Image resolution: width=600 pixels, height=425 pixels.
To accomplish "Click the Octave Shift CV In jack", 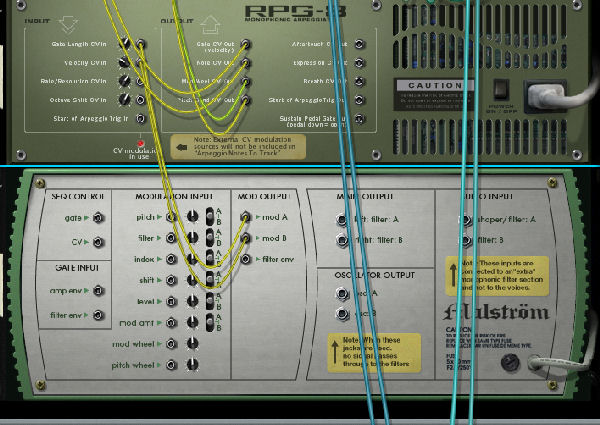I will (x=141, y=100).
